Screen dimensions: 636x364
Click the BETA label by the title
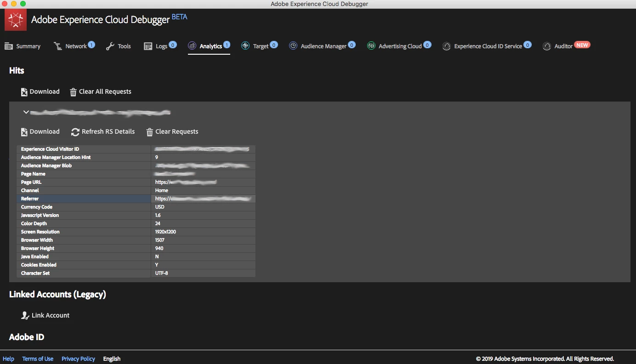179,17
